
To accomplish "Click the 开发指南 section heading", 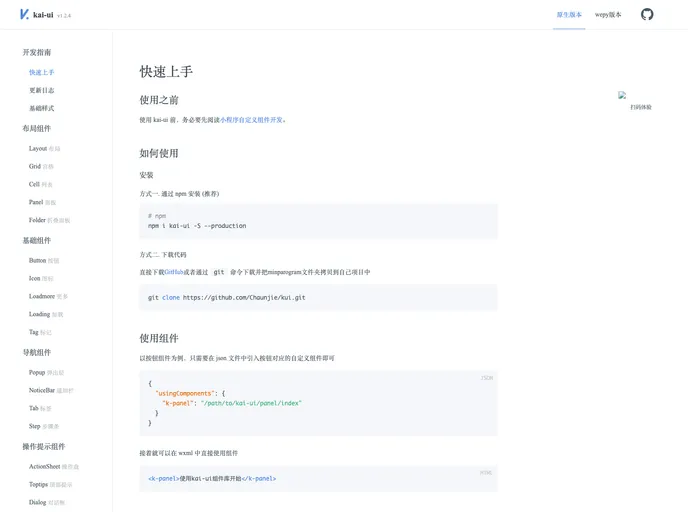I will coord(37,52).
